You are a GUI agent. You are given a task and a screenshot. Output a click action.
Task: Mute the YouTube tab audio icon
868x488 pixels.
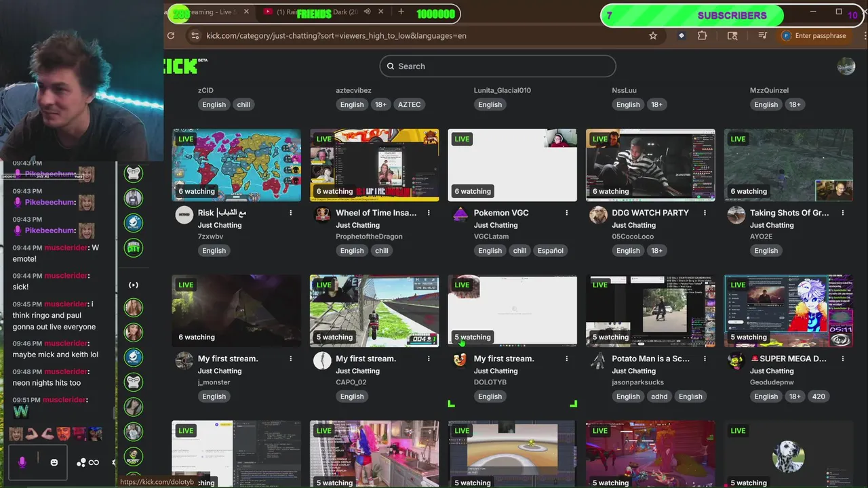pos(367,12)
